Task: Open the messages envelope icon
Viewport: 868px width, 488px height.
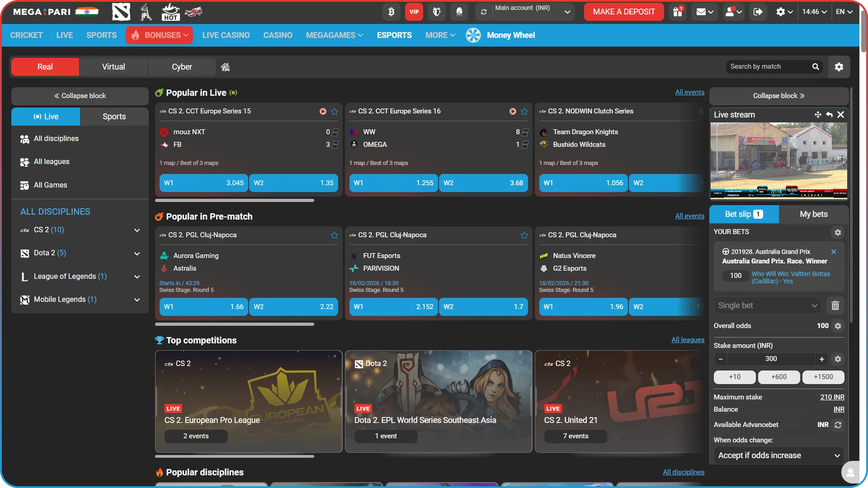Action: (702, 12)
